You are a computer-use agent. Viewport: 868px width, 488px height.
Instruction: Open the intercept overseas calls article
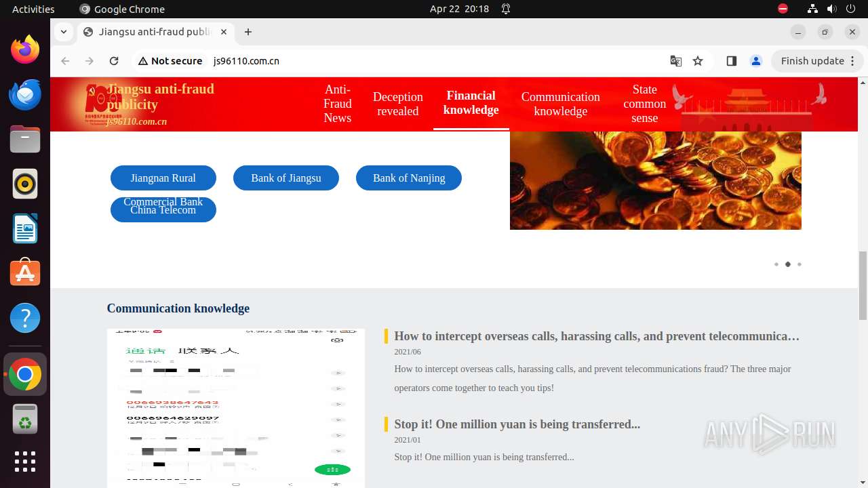click(x=597, y=336)
